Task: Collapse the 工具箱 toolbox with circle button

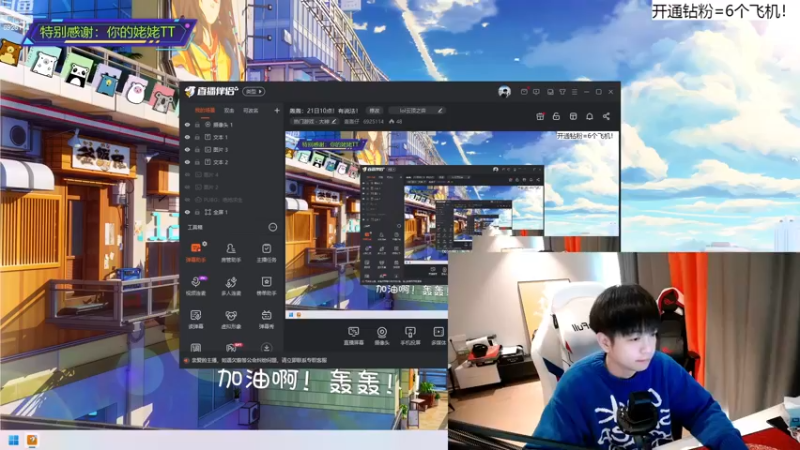Action: [x=273, y=227]
